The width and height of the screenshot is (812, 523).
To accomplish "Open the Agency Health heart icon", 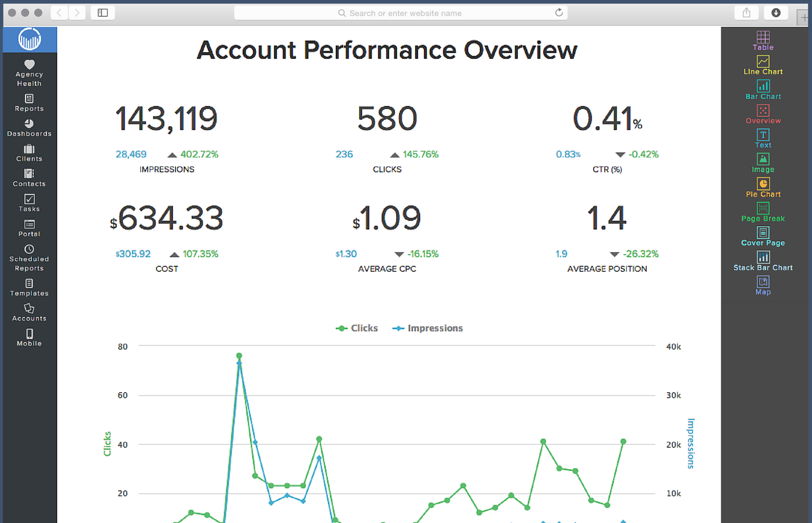I will click(30, 65).
